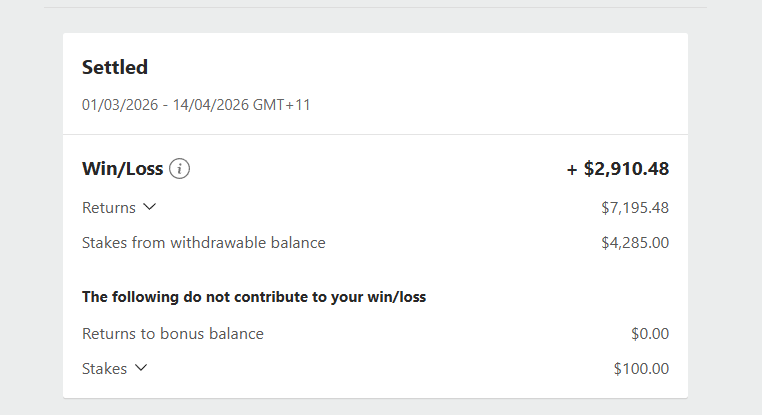
Task: Click the Win/Loss label
Action: coord(122,169)
